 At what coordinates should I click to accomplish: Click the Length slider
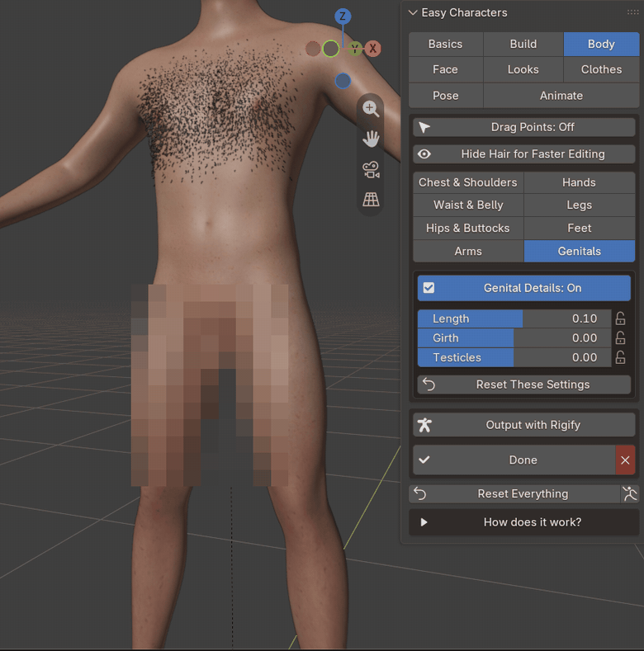pyautogui.click(x=514, y=318)
